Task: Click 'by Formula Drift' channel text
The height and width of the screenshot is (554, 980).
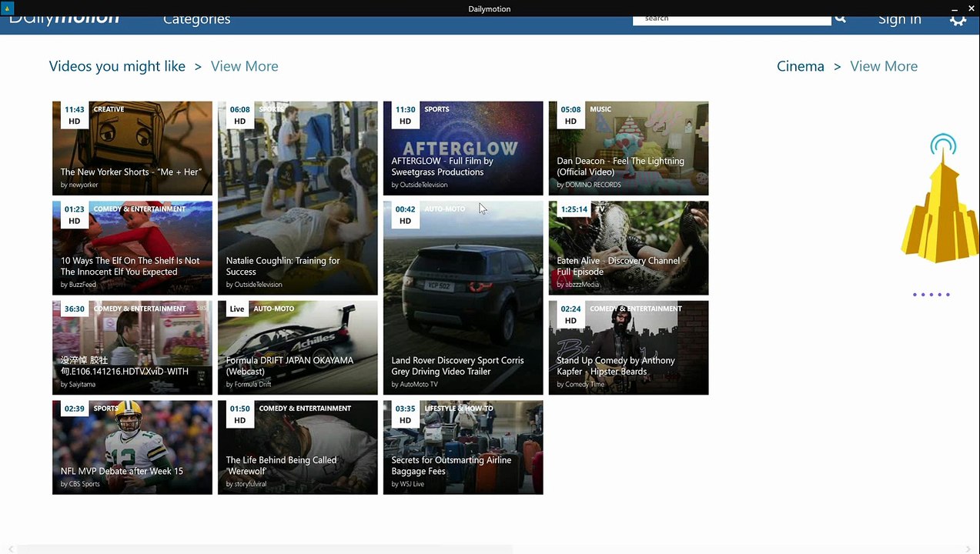Action: [x=249, y=385]
